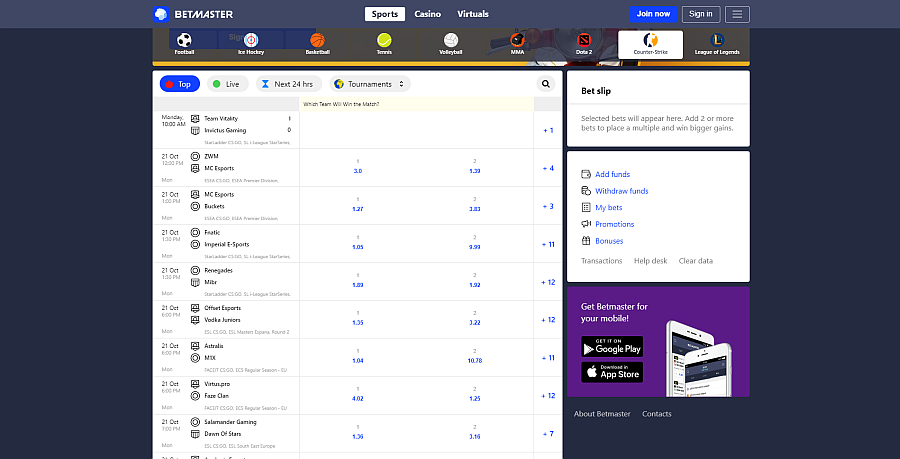900x459 pixels.
Task: Click the Add funds wallet icon
Action: [586, 174]
